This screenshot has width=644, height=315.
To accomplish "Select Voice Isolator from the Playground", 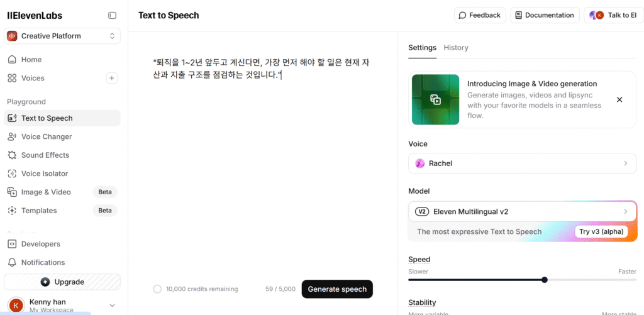I will (45, 174).
